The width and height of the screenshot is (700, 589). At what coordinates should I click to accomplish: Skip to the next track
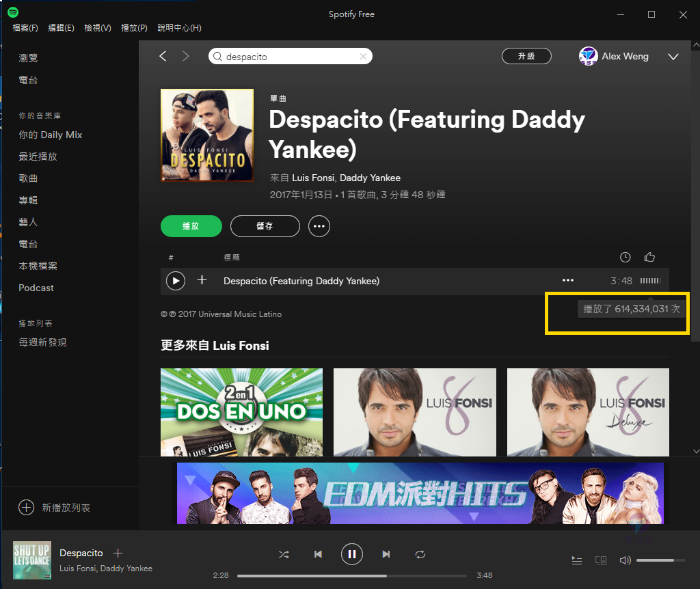(386, 554)
